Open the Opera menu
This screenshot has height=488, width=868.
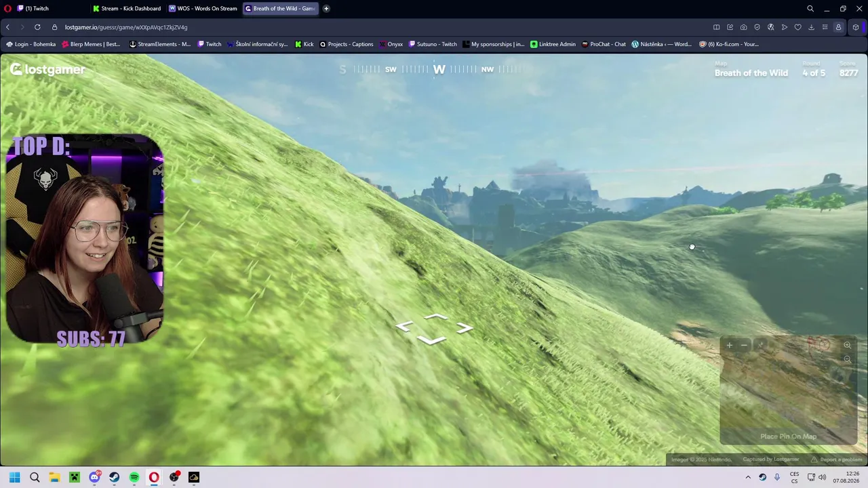tap(7, 9)
